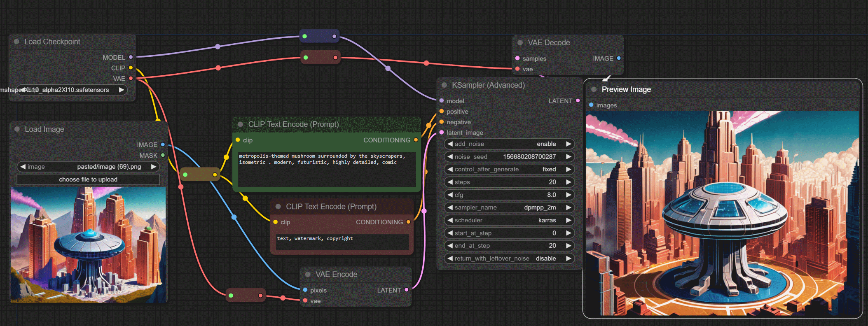Click the negative prompt text field
This screenshot has width=868, height=326.
(342, 242)
